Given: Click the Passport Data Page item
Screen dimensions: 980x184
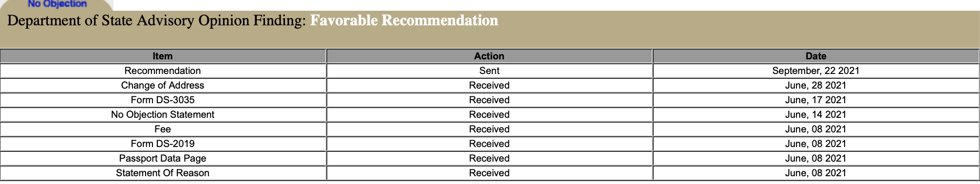Looking at the screenshot, I should [163, 158].
